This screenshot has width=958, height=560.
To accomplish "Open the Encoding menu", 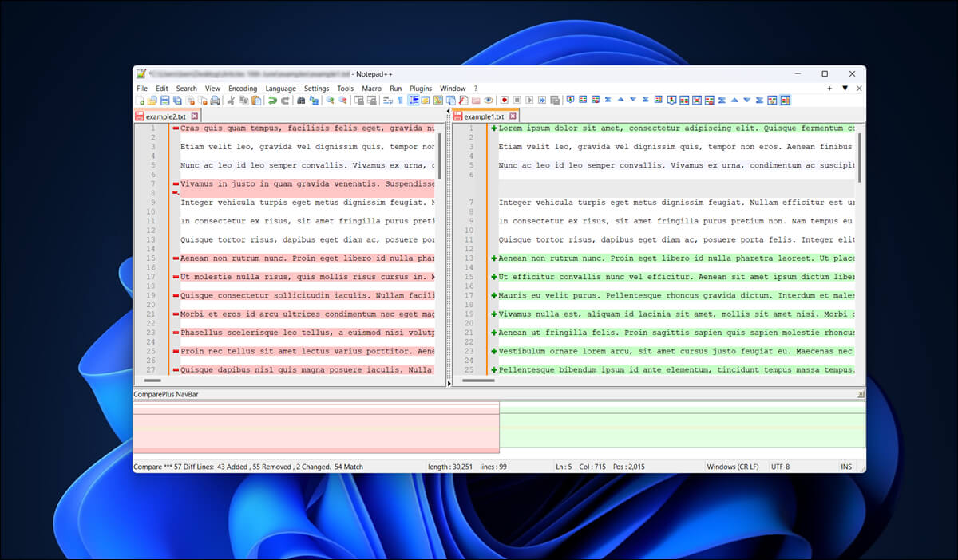I will coord(243,89).
